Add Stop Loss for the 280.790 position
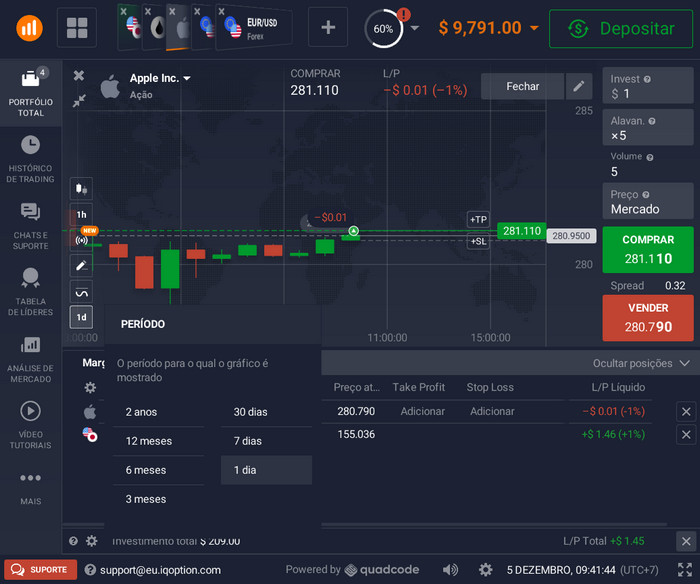The image size is (700, 584). [492, 411]
